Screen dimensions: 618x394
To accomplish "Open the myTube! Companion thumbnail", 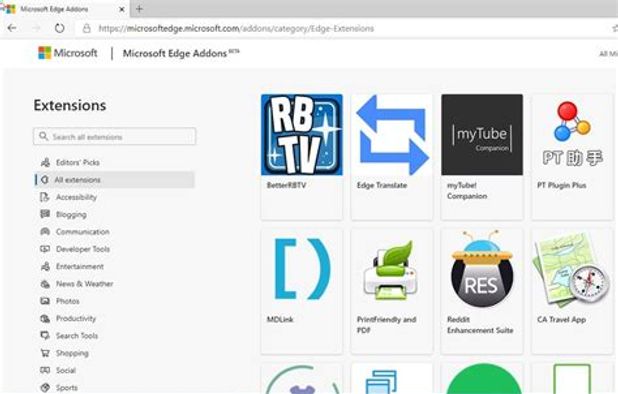I will click(x=482, y=135).
